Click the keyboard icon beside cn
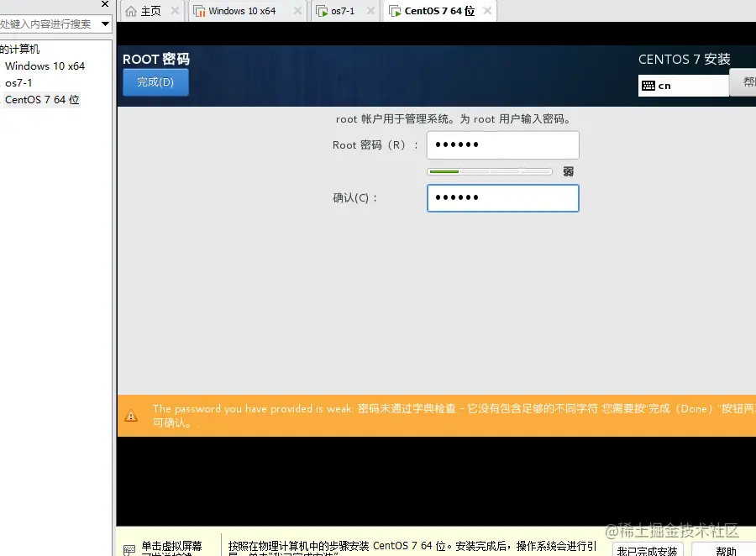The height and width of the screenshot is (556, 756). pos(648,86)
